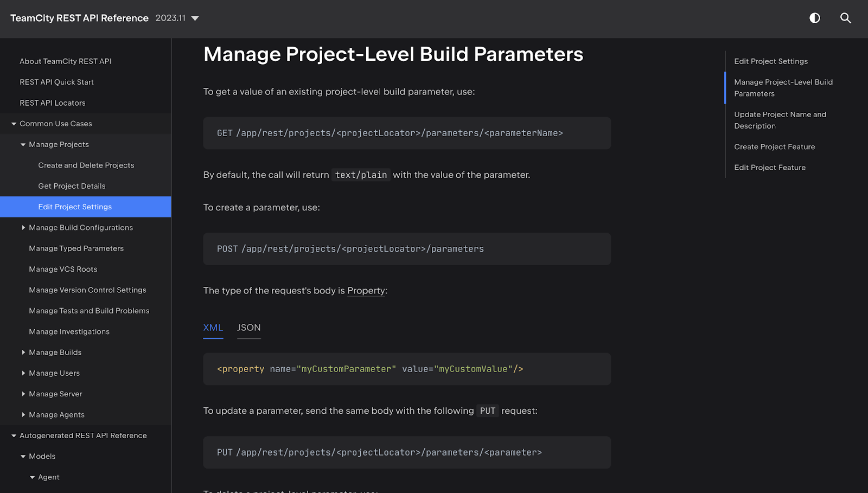
Task: Expand the Manage Server arrow
Action: [x=23, y=394]
